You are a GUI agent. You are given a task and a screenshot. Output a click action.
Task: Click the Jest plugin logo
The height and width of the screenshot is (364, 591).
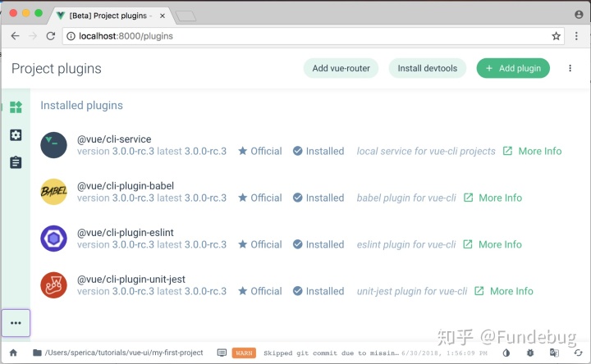point(53,285)
